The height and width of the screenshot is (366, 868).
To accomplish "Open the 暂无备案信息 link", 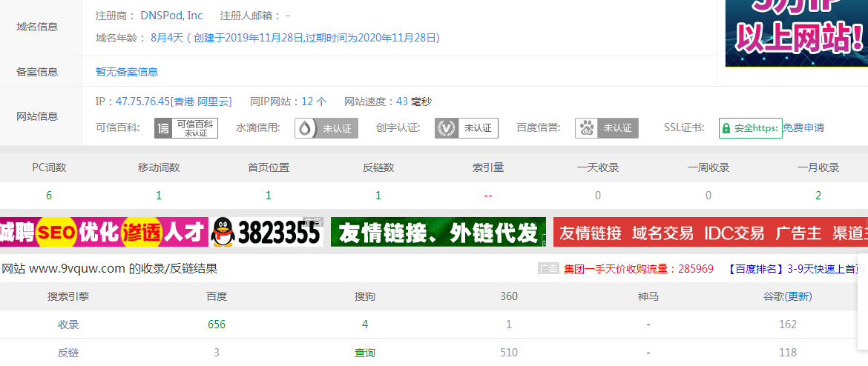I will [x=127, y=72].
